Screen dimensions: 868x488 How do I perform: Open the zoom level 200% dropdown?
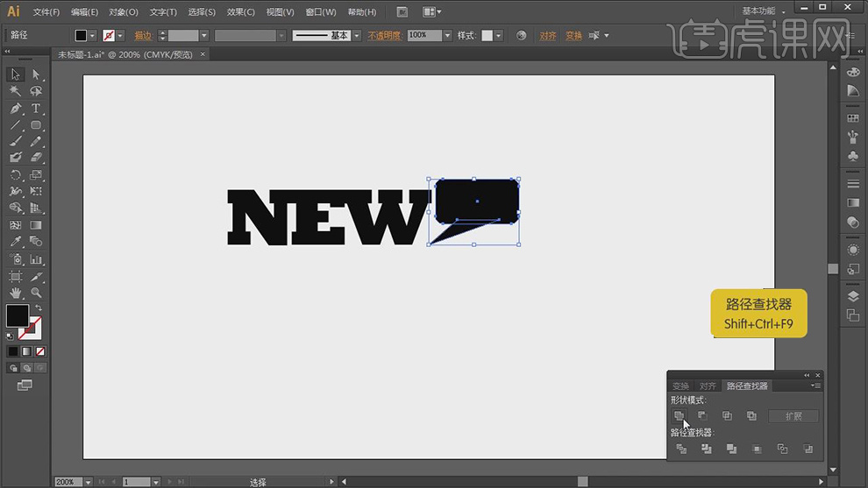(87, 482)
